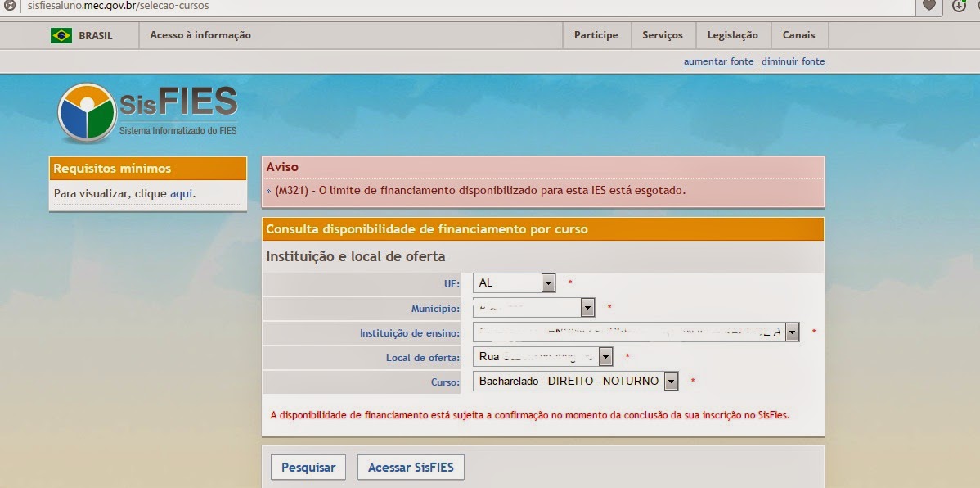
Task: Click the Brazil flag icon
Action: 61,36
